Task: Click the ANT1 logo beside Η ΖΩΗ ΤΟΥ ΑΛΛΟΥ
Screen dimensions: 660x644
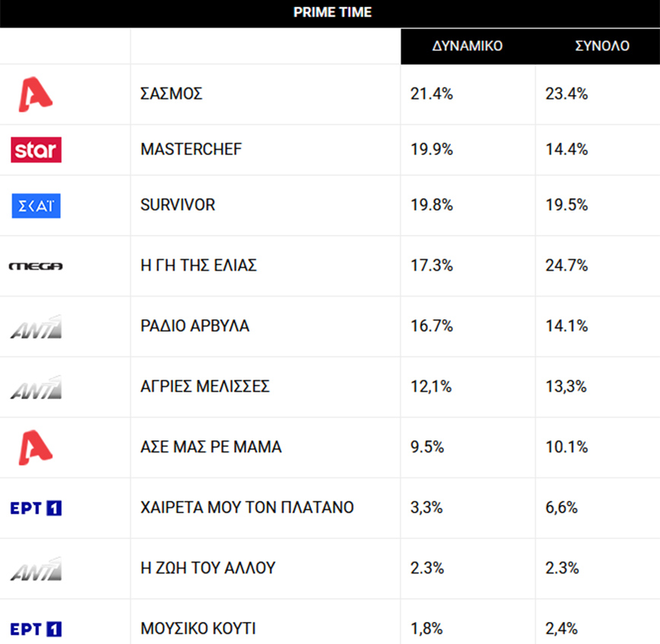Action: coord(36,569)
